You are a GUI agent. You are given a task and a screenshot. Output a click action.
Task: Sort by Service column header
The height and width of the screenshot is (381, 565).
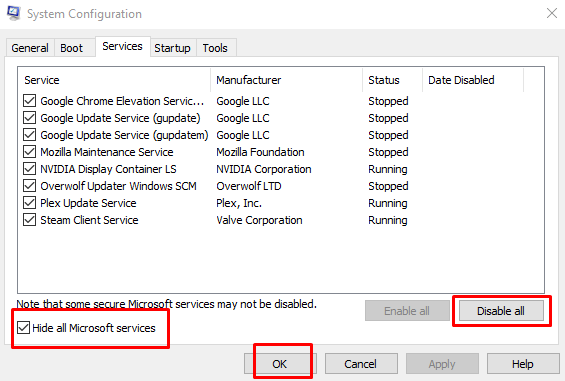[114, 80]
